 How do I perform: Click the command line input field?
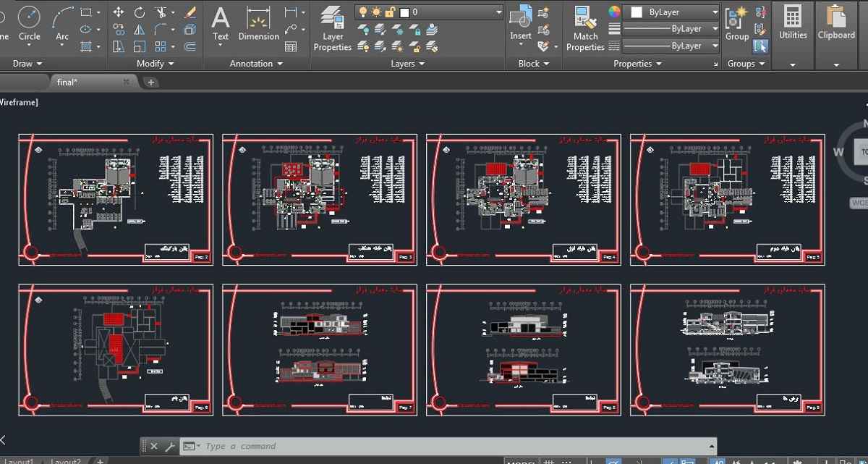click(x=456, y=446)
